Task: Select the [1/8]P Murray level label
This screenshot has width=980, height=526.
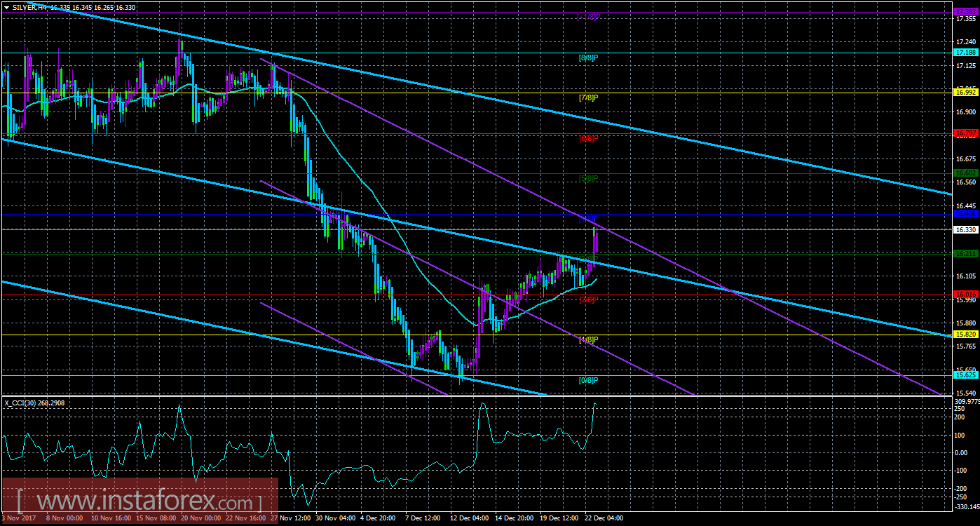Action: [x=588, y=339]
